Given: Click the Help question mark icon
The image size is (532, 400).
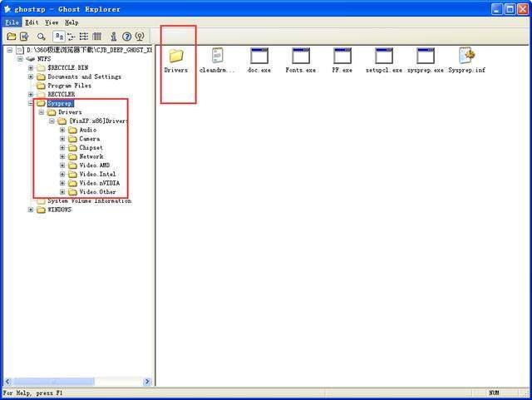Looking at the screenshot, I should [127, 37].
